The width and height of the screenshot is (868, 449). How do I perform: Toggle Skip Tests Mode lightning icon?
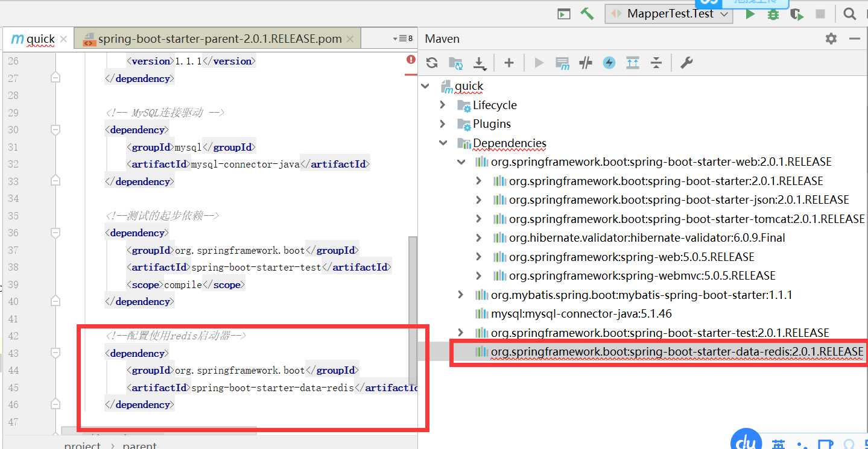click(x=609, y=63)
